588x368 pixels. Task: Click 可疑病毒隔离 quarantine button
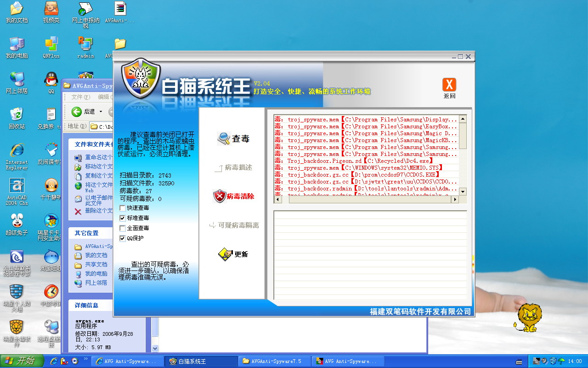234,225
